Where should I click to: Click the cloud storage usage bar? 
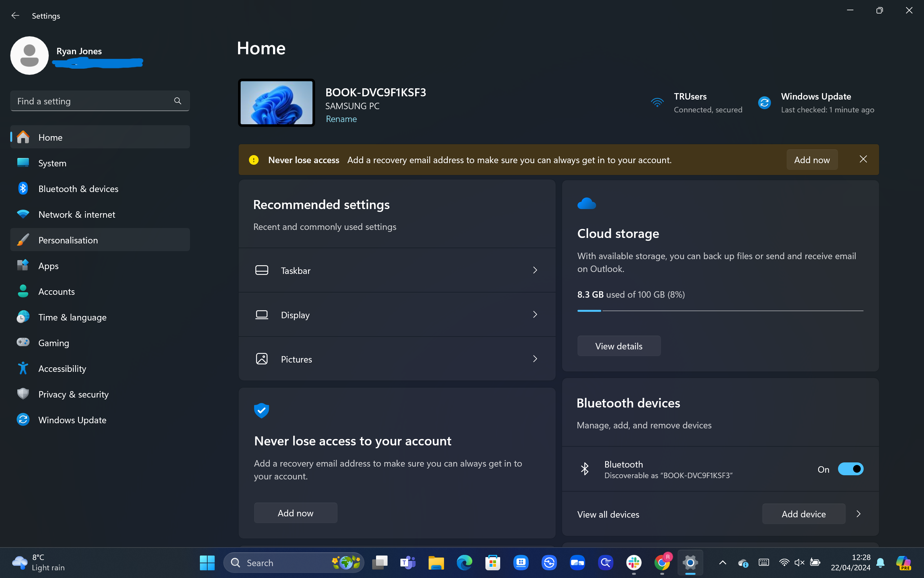[x=720, y=311]
